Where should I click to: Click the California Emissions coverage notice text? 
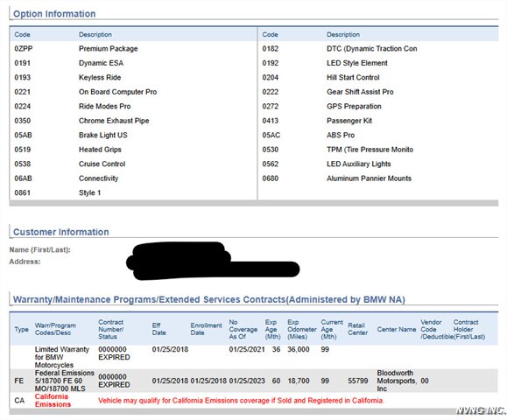click(x=241, y=401)
